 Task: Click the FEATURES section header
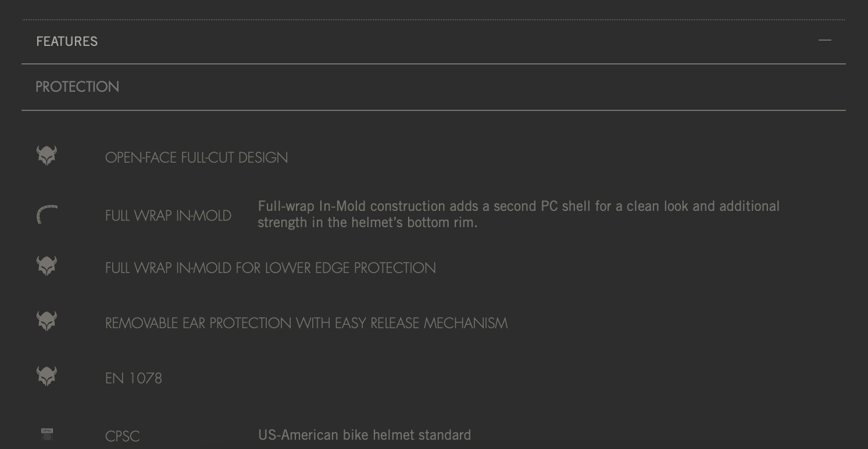click(67, 41)
